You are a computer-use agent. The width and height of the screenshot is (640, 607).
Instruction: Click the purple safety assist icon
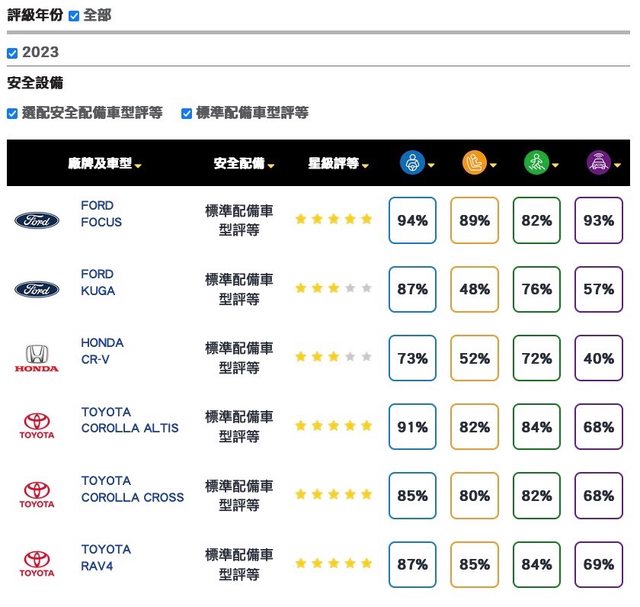[x=598, y=163]
